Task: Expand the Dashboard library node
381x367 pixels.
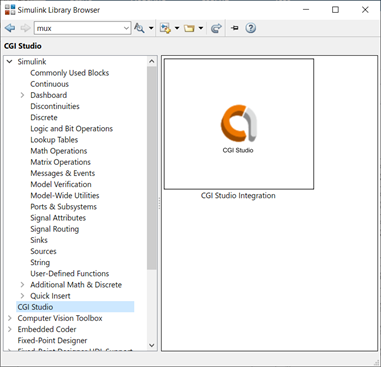Action: click(22, 95)
